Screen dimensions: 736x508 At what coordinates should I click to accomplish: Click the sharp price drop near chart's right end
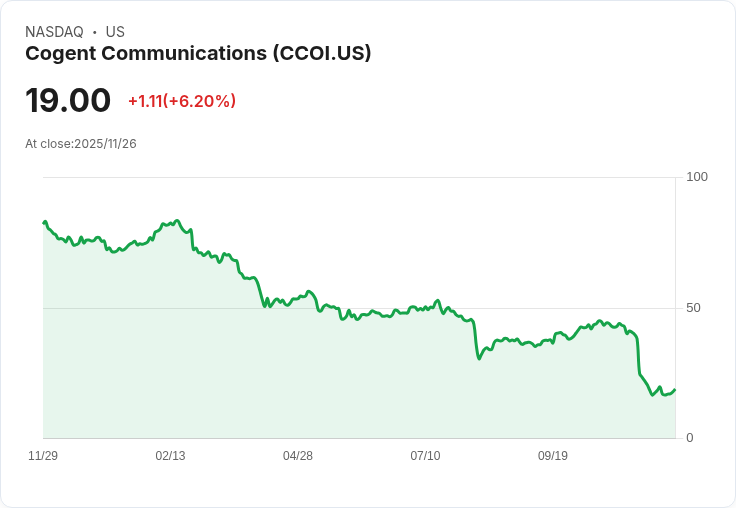[x=638, y=355]
